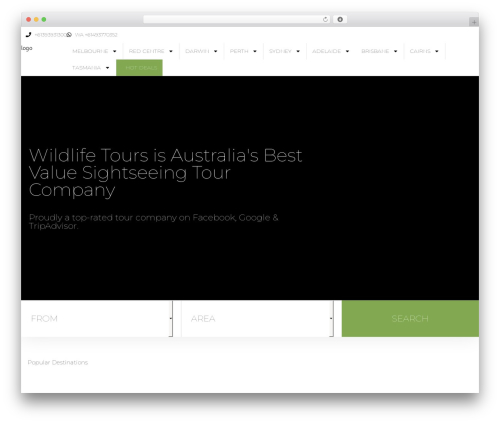This screenshot has height=423, width=500.
Task: Open the Darwin menu item
Action: click(197, 51)
